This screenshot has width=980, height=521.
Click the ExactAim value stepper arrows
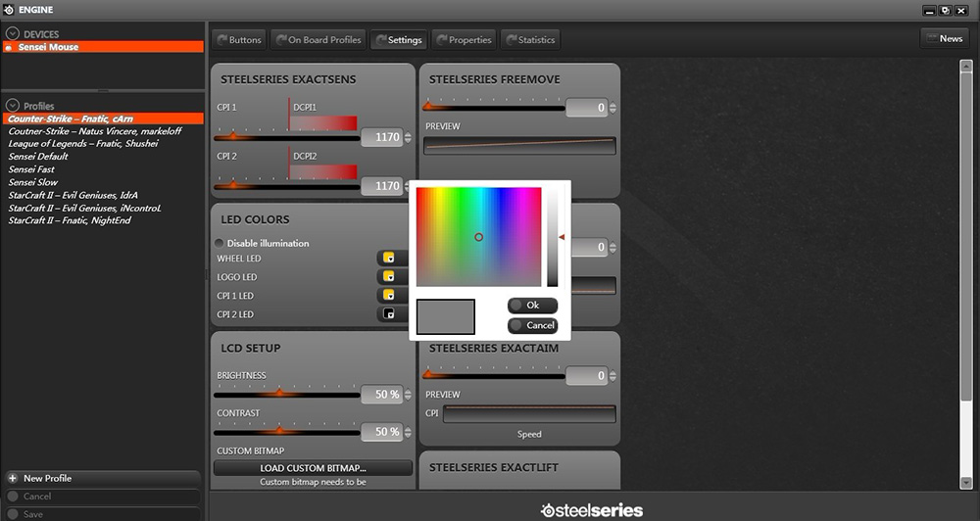click(x=612, y=375)
